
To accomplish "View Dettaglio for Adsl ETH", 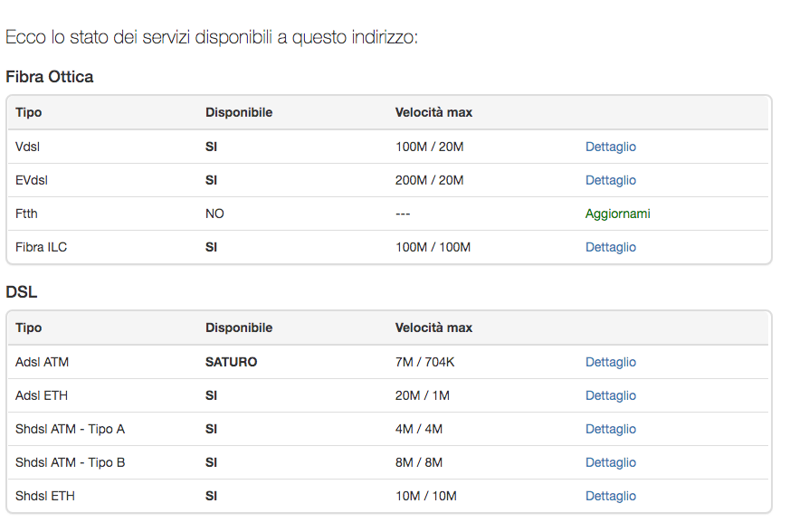I will tap(610, 395).
